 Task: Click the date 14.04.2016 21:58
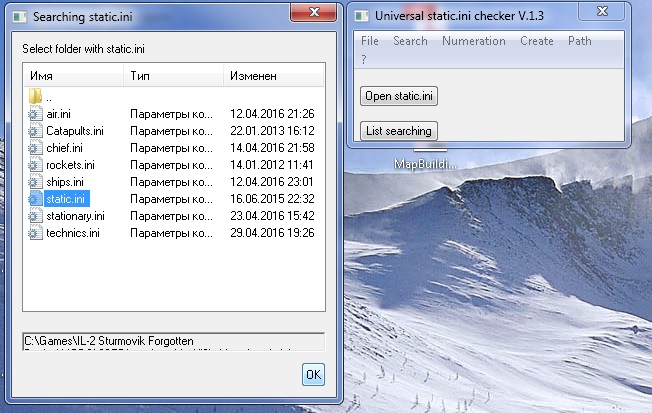coord(272,148)
